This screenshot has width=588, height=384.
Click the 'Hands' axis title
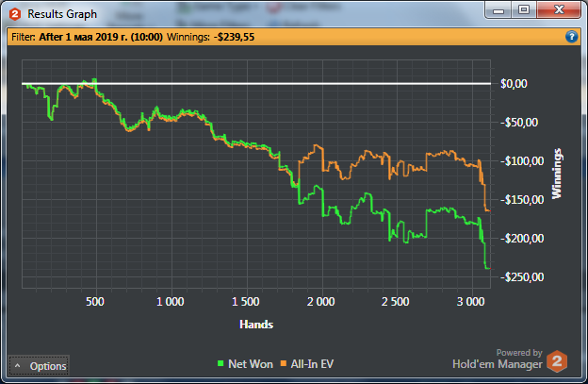pyautogui.click(x=256, y=325)
